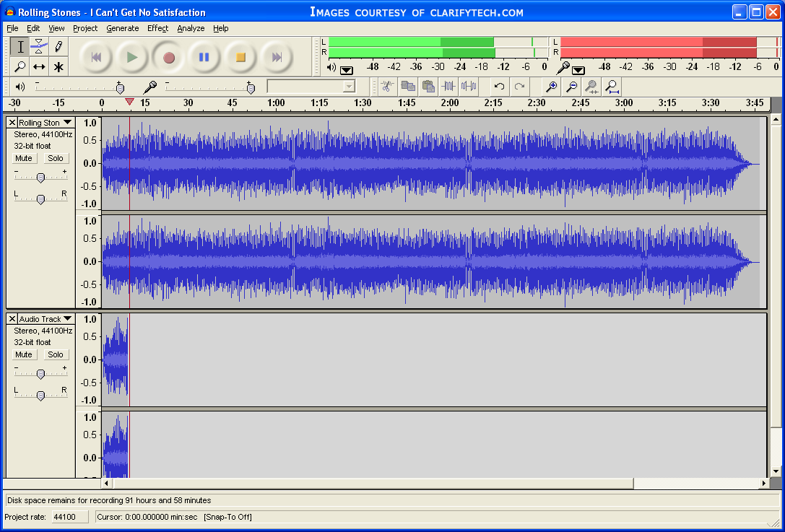The image size is (785, 532).
Task: Open the Audio Track menu dropdown
Action: coord(68,319)
